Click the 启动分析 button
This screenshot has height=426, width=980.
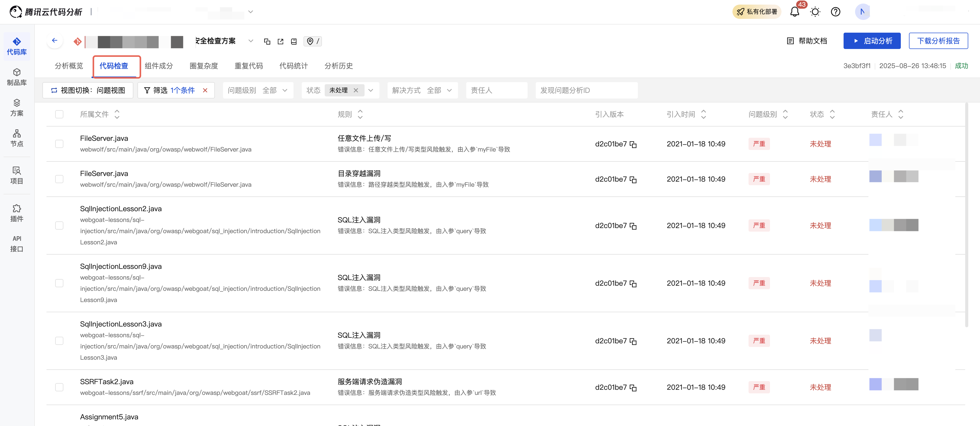(x=872, y=41)
